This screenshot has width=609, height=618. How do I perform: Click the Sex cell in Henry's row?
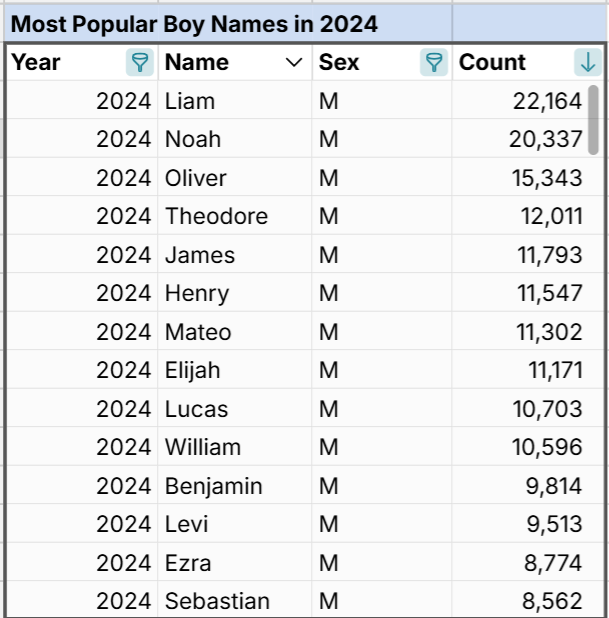coord(329,293)
